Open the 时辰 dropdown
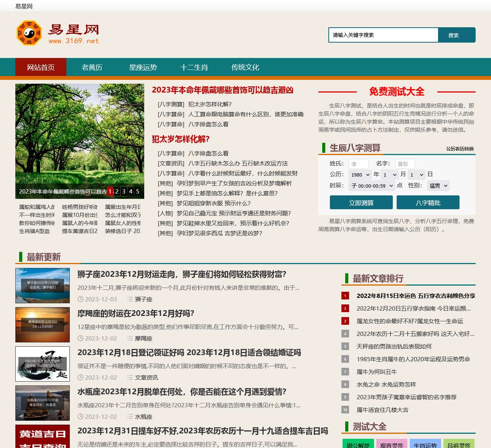The height and width of the screenshot is (448, 491). click(x=371, y=185)
